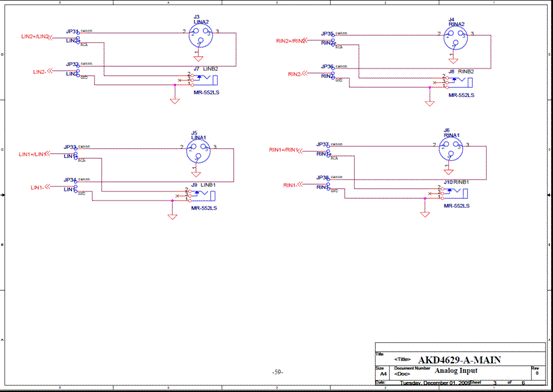Select the MR-552LS label under J7
Viewport: 553px width, 392px height.
tap(206, 92)
